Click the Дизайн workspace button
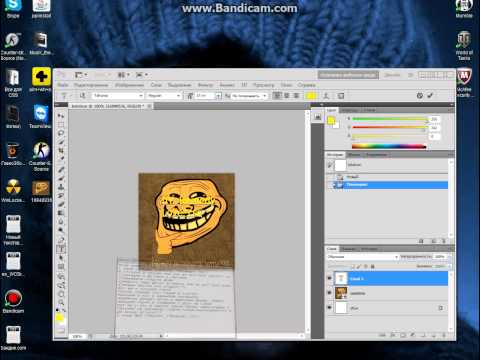480x360 pixels. pyautogui.click(x=392, y=75)
